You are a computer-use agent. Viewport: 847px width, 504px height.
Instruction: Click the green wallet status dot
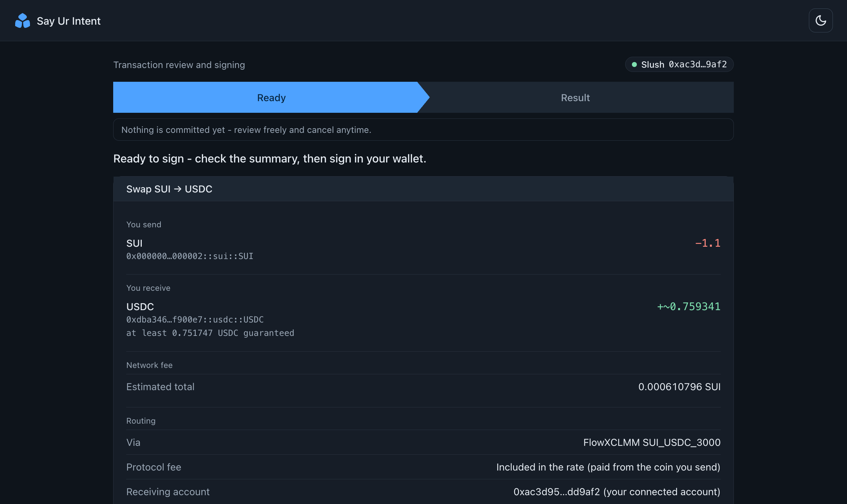(x=634, y=64)
